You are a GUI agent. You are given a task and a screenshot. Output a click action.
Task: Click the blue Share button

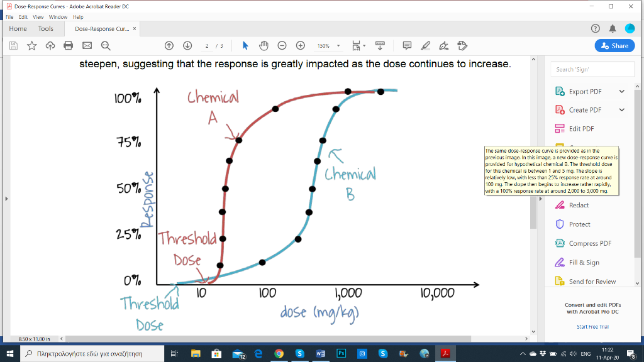click(614, 45)
